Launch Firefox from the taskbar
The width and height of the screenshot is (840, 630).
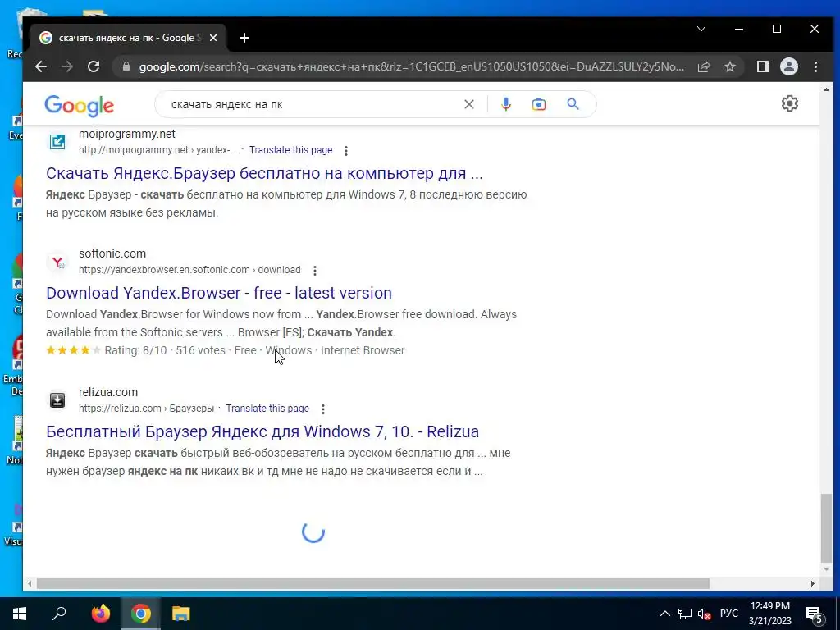tap(100, 614)
